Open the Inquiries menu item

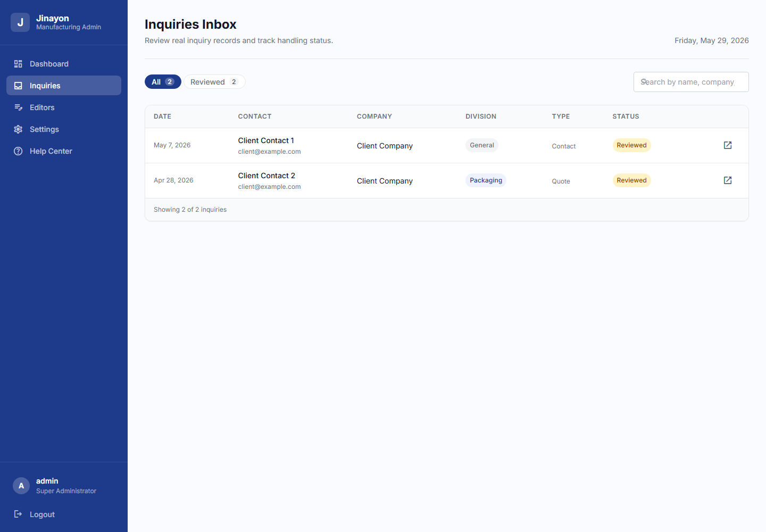pyautogui.click(x=64, y=86)
